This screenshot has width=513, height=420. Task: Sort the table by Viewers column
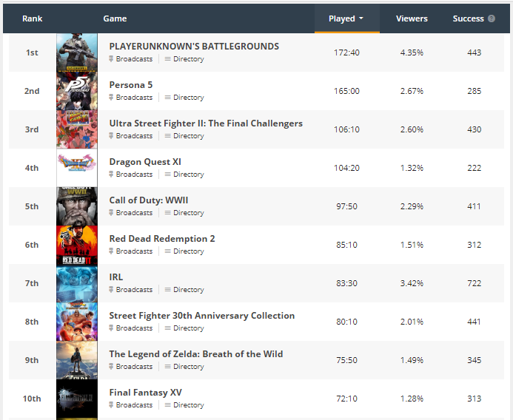pyautogui.click(x=412, y=18)
